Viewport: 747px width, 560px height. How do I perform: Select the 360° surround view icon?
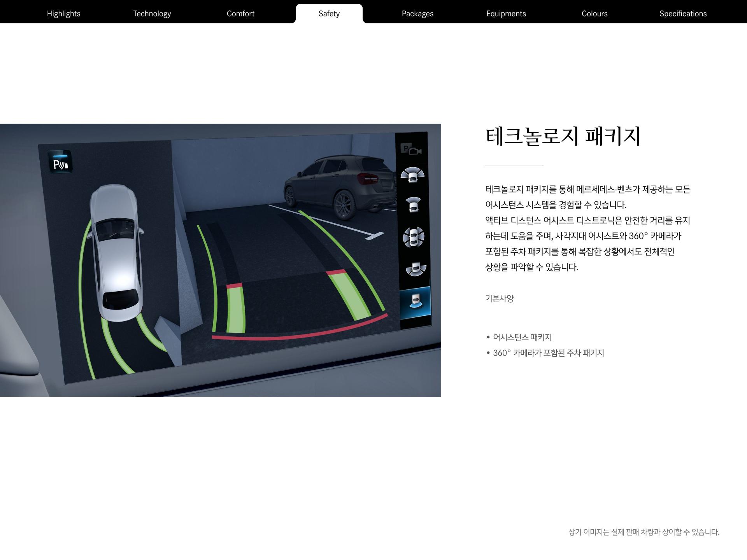point(414,237)
